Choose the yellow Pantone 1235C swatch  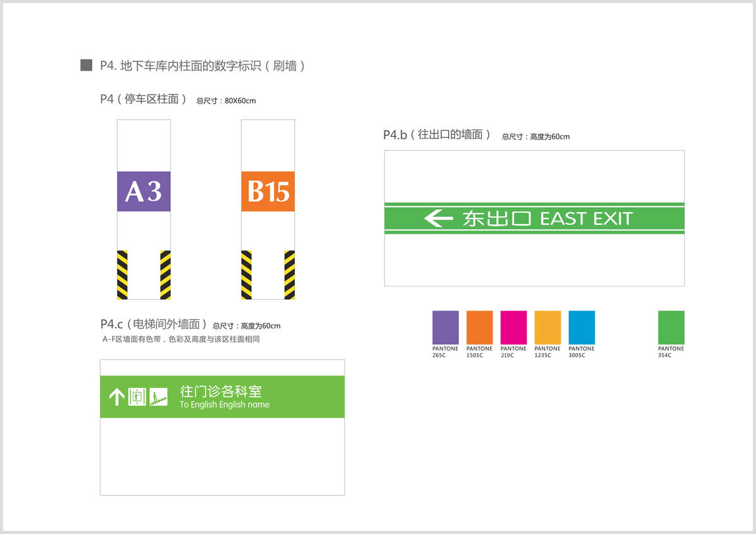[x=547, y=327]
